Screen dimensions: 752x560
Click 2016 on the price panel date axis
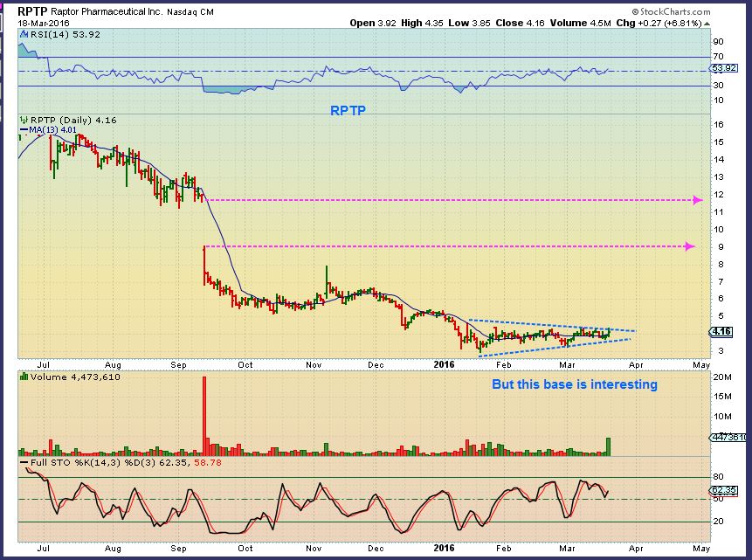point(444,364)
